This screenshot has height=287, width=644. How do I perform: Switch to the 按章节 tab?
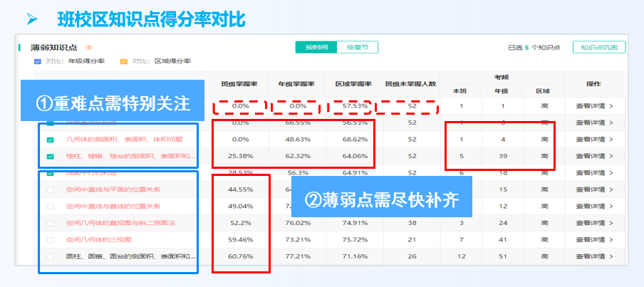pos(358,47)
